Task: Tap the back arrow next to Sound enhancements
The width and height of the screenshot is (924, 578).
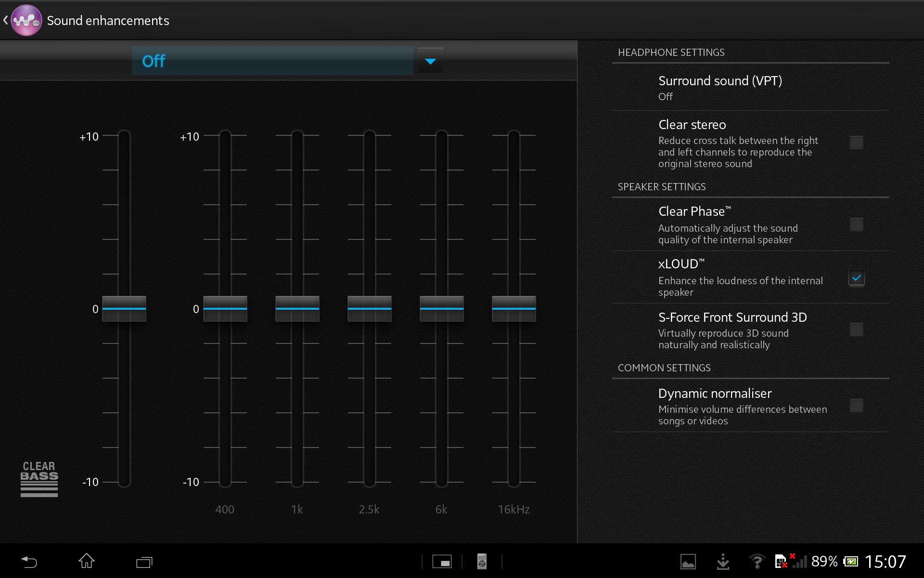Action: [x=6, y=20]
